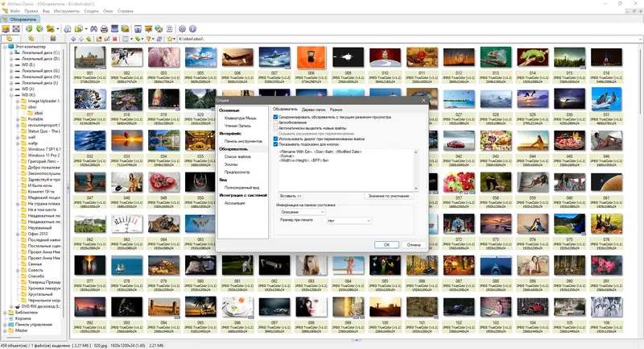
Task: Click the printer icon in main toolbar
Action: [x=105, y=29]
